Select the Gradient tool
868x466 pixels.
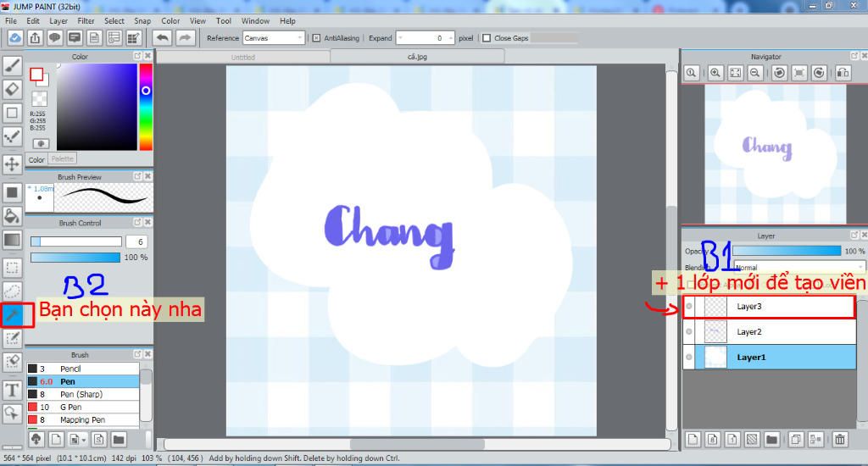pyautogui.click(x=12, y=240)
